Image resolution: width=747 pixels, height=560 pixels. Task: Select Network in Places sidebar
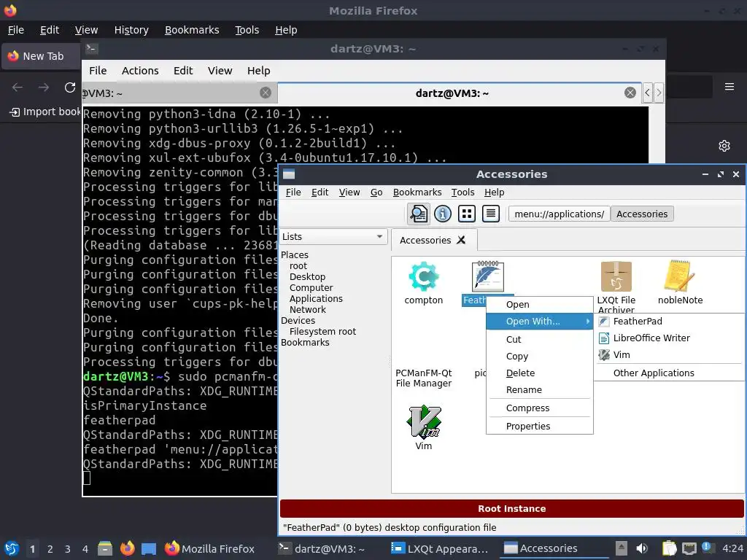coord(308,309)
